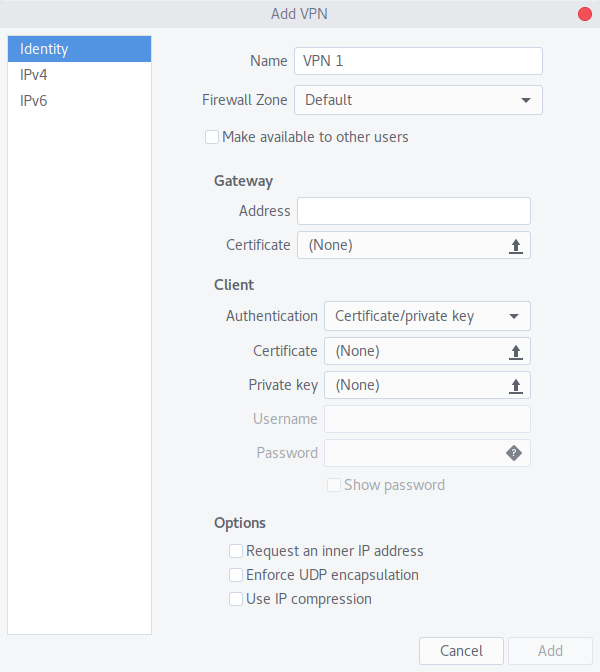Screen dimensions: 600x672
Task: Open the Firewall Zone dropdown
Action: 418,100
